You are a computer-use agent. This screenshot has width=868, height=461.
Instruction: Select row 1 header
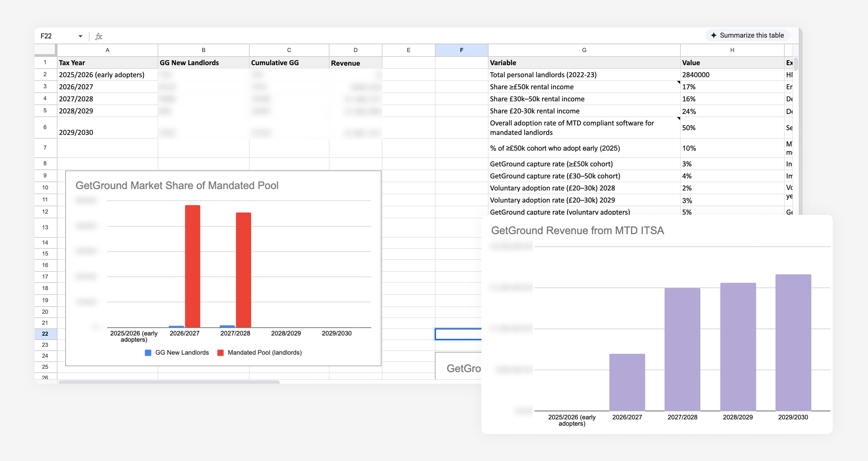point(45,63)
